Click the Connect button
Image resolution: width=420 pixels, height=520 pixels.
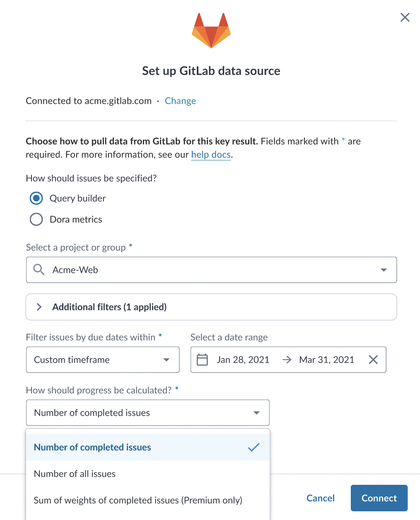(379, 498)
